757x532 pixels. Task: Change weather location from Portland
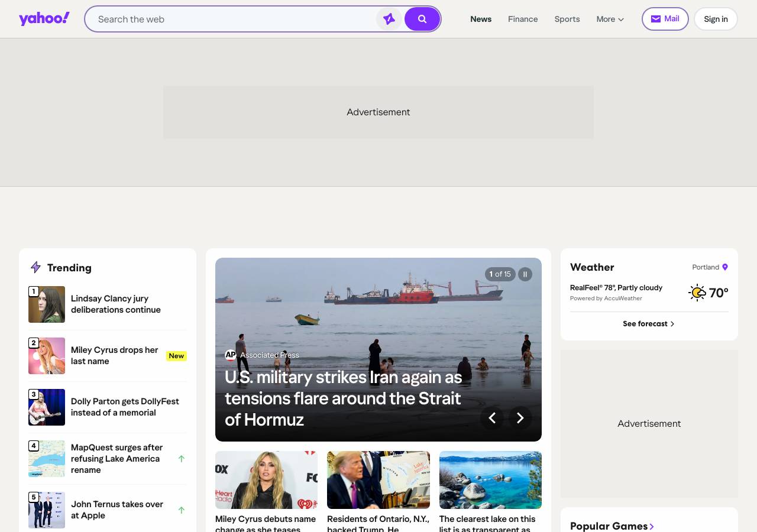710,267
